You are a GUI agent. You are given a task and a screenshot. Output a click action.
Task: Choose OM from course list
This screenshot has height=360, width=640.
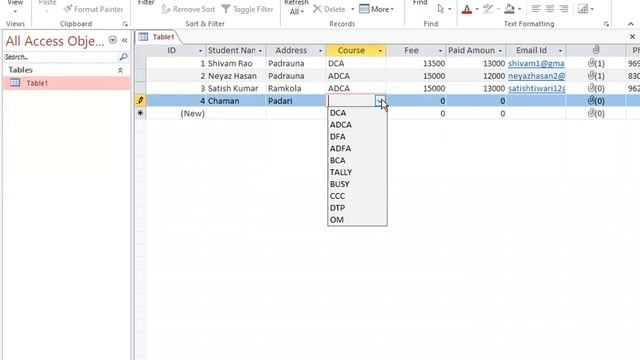tap(357, 220)
